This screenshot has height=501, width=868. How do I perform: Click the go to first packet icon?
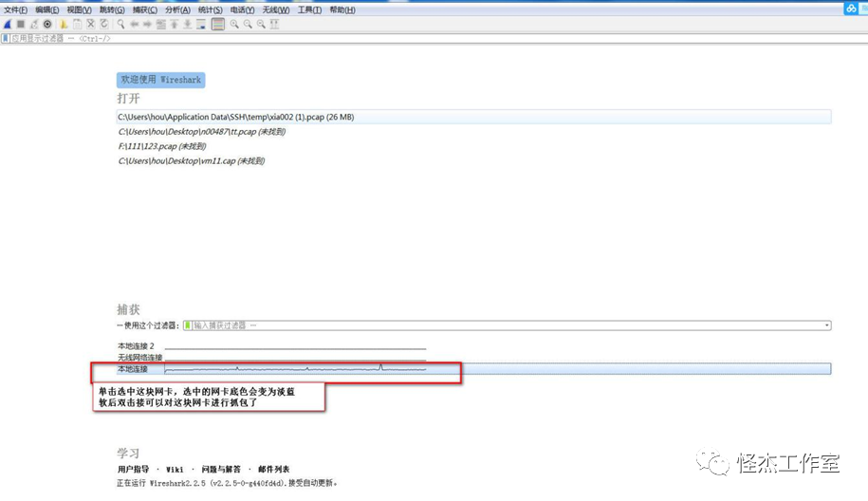point(174,24)
